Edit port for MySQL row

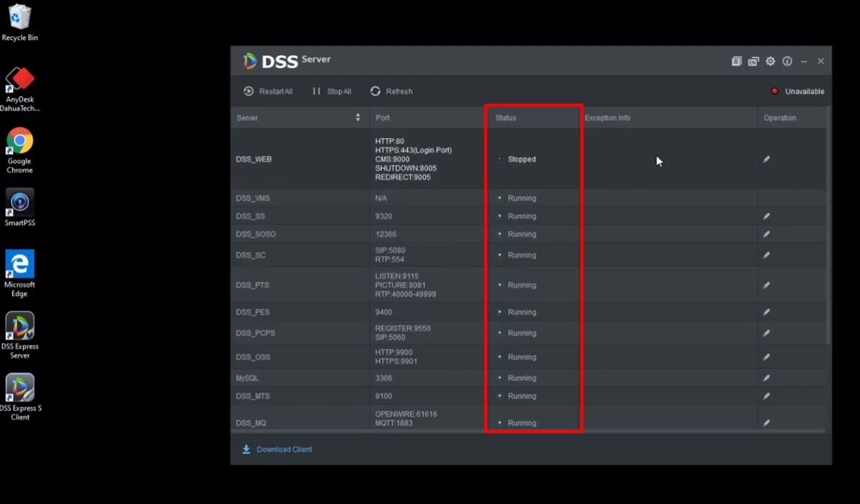pyautogui.click(x=766, y=378)
